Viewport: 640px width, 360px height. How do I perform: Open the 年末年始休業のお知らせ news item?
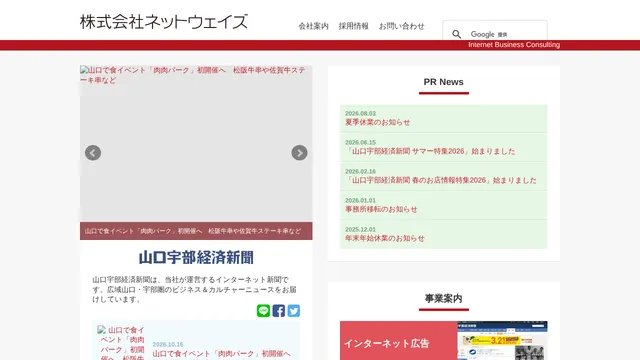coord(384,238)
